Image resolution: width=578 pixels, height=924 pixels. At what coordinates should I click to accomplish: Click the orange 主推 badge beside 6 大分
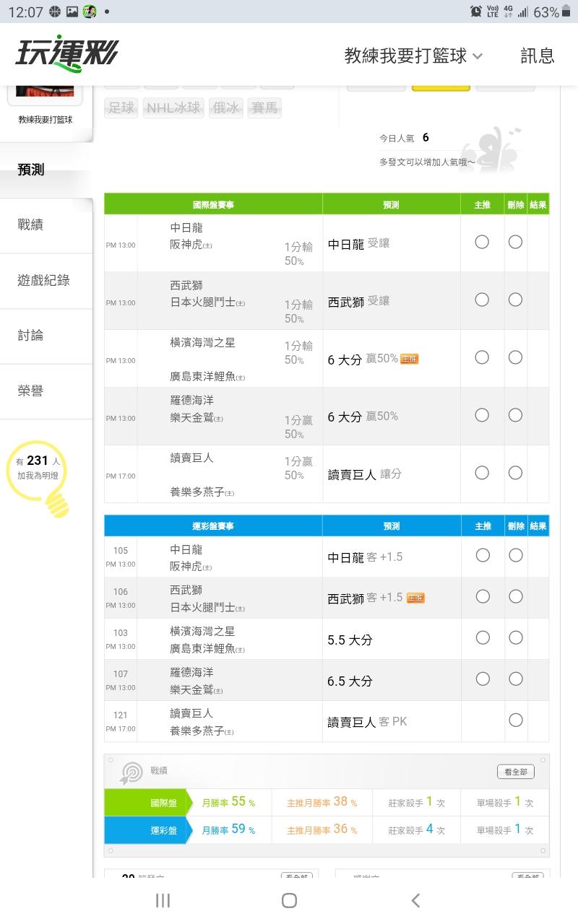(409, 359)
